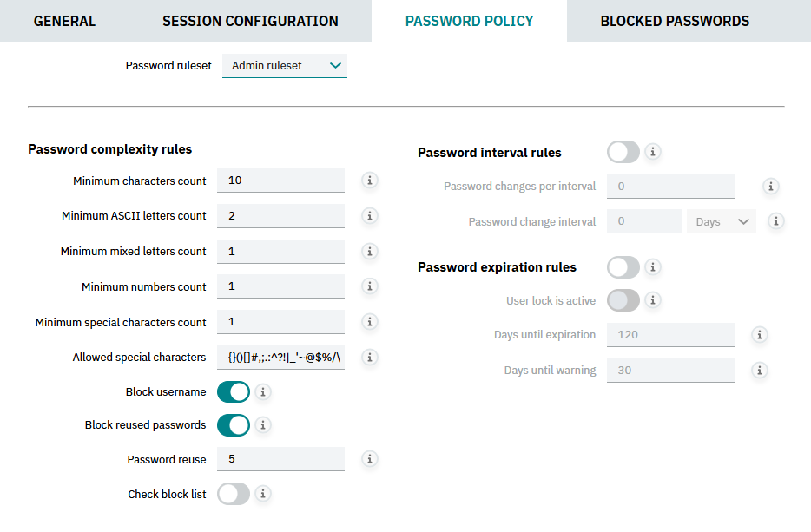The height and width of the screenshot is (532, 811).
Task: Click the Password reuse input field
Action: click(x=280, y=459)
